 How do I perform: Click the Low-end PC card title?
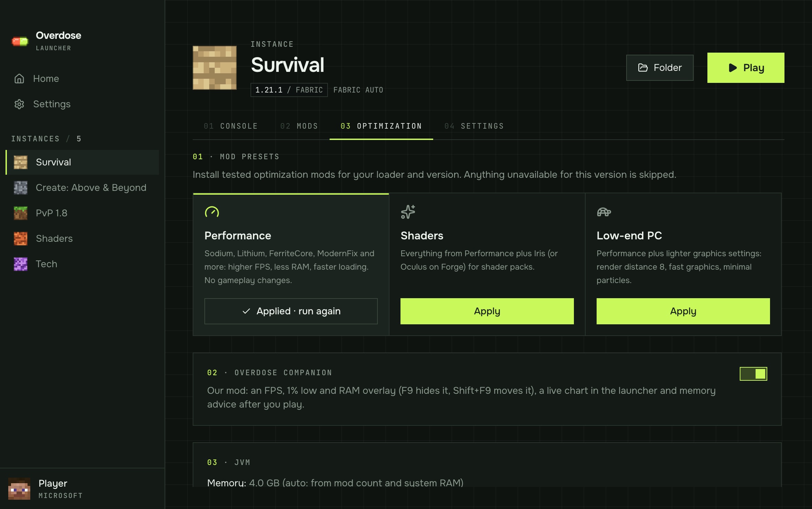point(629,236)
